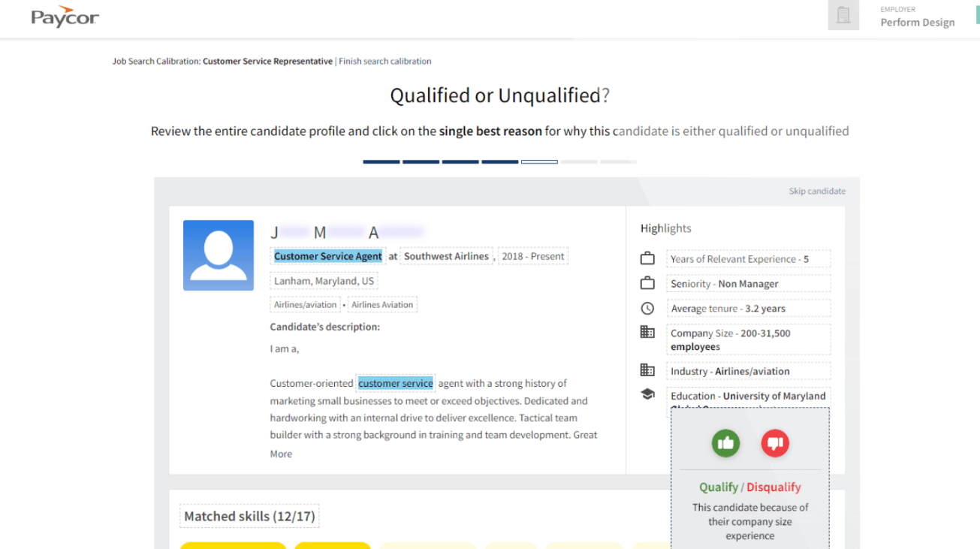The height and width of the screenshot is (549, 980).
Task: Click the employer building icon
Action: point(843,16)
